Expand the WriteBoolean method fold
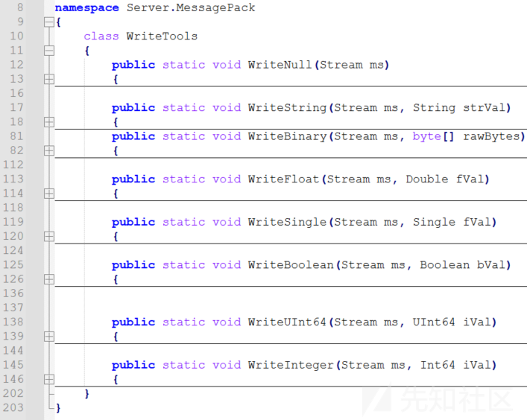This screenshot has height=420, width=527. tap(49, 279)
